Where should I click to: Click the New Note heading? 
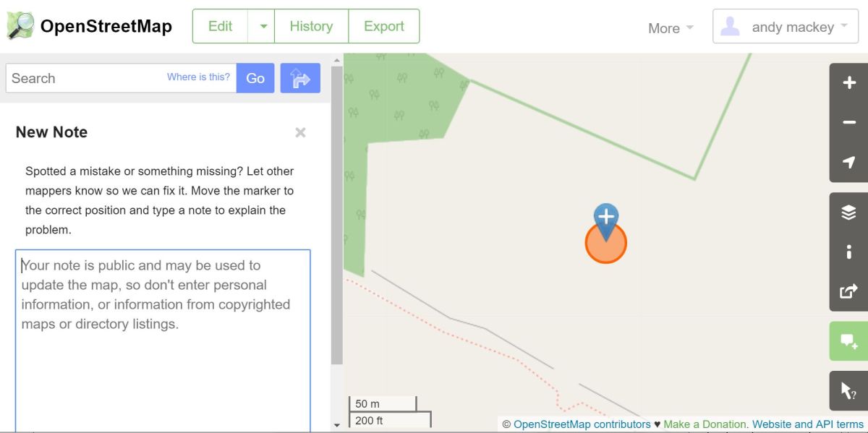pyautogui.click(x=51, y=132)
